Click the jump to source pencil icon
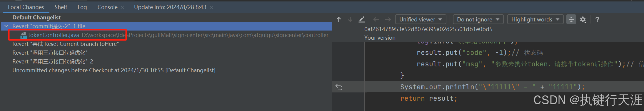 (362, 19)
